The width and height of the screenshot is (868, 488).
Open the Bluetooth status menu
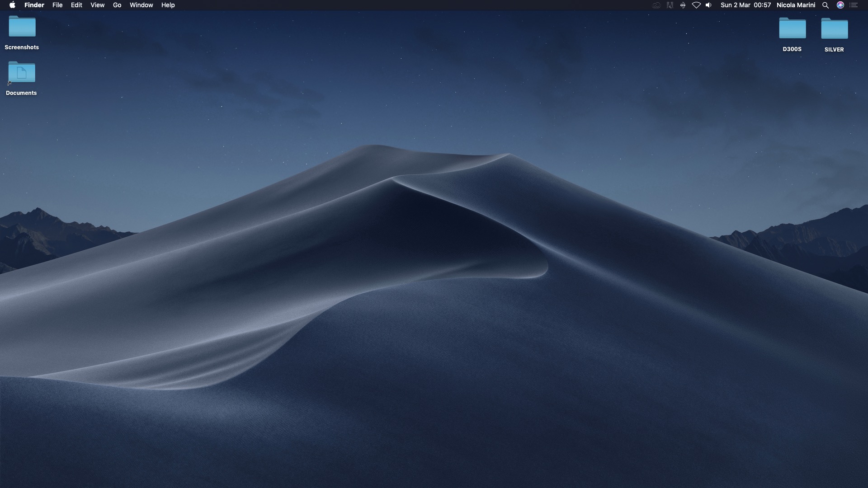pos(683,5)
